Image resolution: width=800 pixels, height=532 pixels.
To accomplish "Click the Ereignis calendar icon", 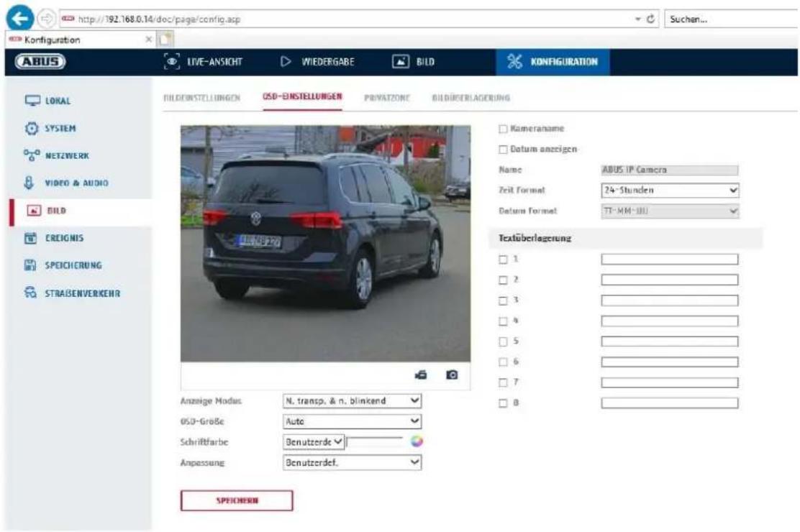I will pos(31,238).
